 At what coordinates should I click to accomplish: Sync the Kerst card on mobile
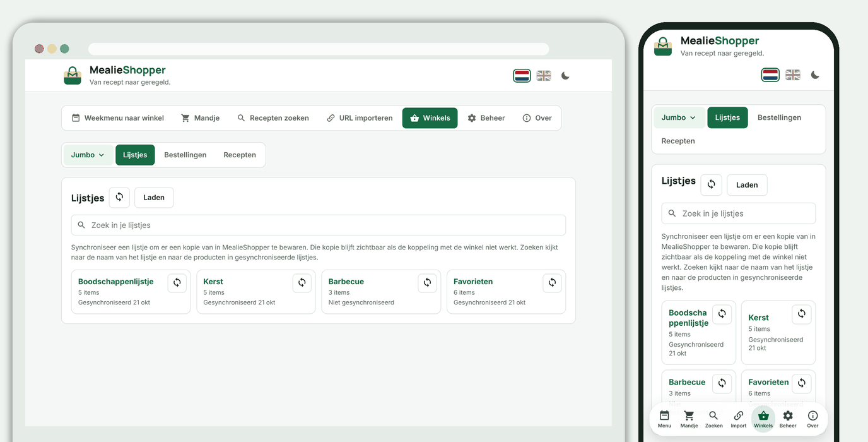coord(802,314)
